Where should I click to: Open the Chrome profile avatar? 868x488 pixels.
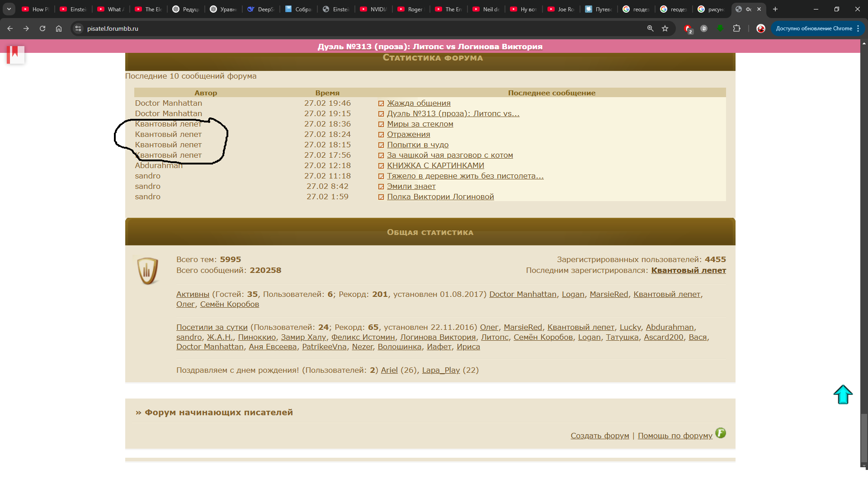pos(761,28)
